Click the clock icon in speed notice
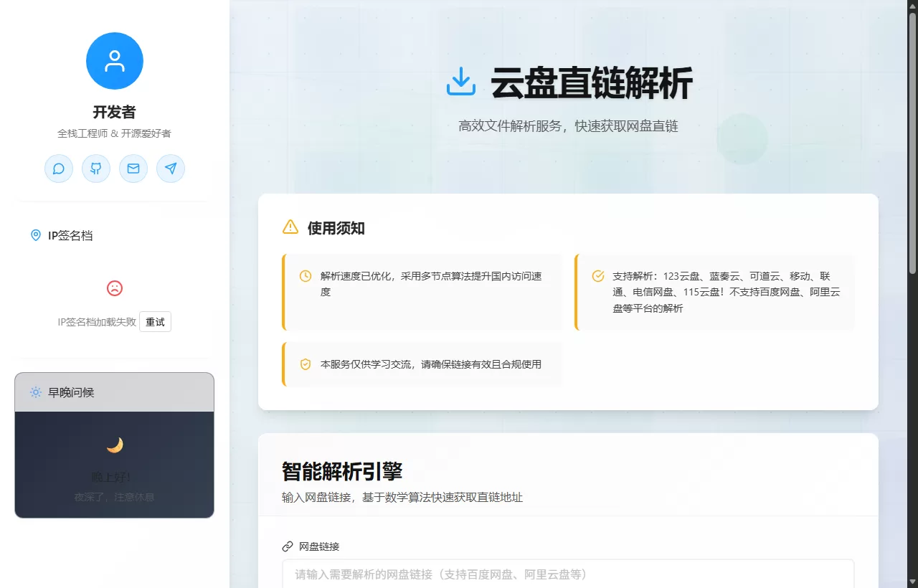Image resolution: width=918 pixels, height=588 pixels. point(306,276)
